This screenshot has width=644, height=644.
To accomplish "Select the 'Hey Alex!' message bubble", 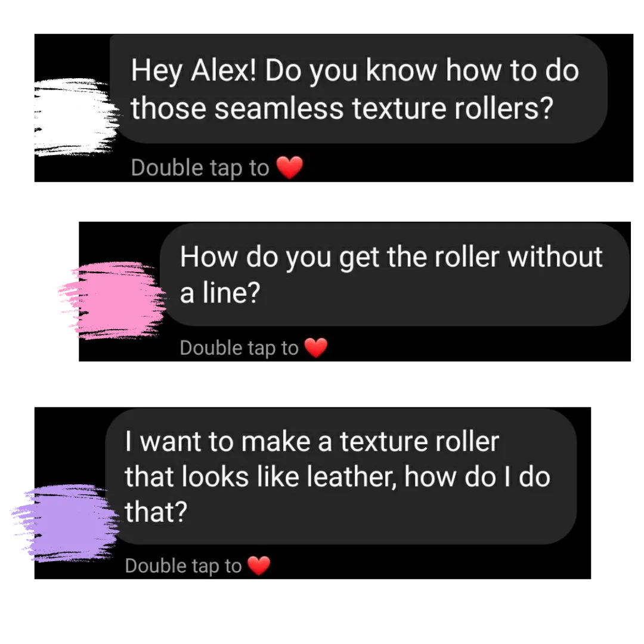I will 358,89.
